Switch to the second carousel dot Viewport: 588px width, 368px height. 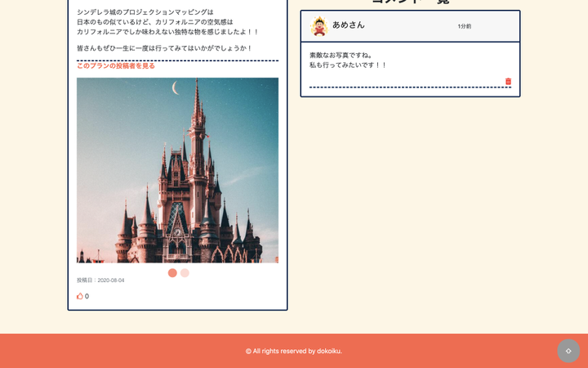[185, 273]
